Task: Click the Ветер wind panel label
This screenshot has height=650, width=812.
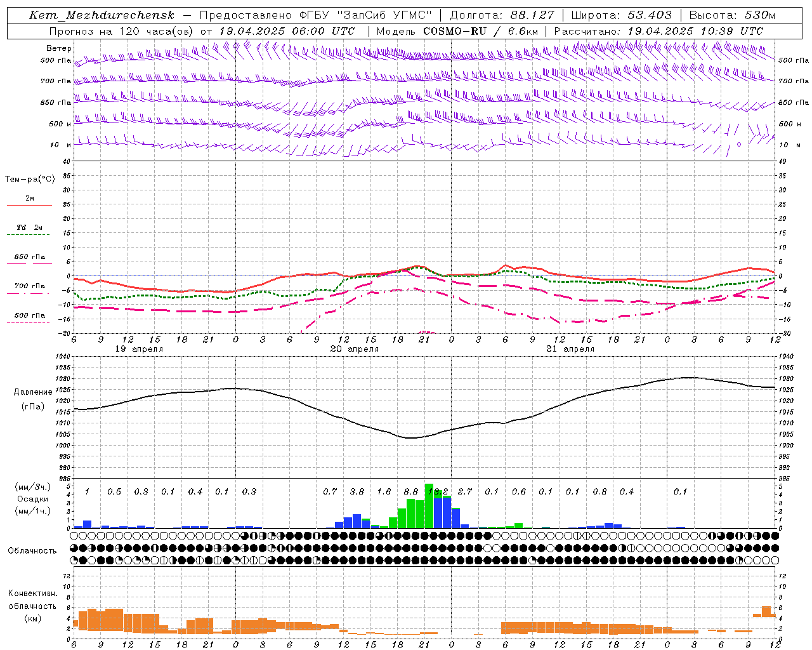Action: [59, 48]
